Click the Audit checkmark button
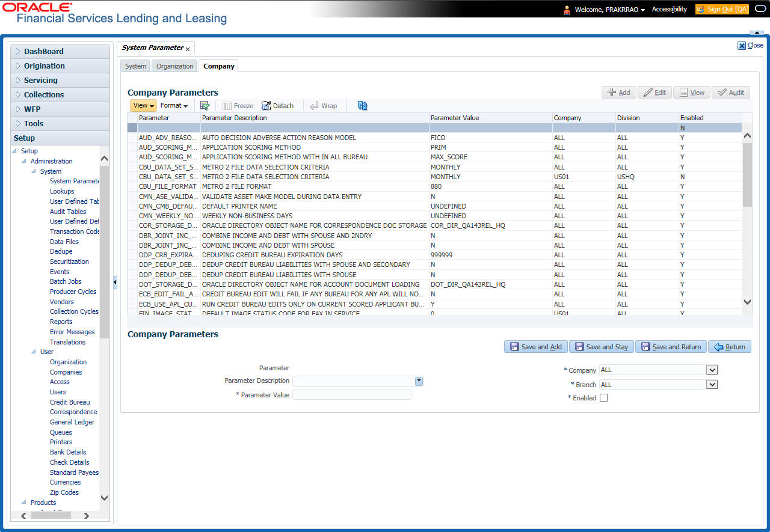 click(x=731, y=93)
